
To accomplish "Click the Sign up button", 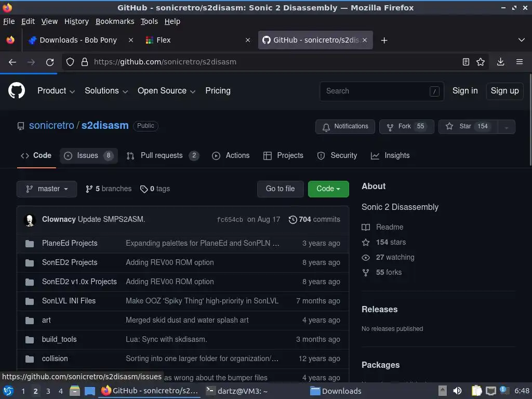I will pyautogui.click(x=504, y=91).
